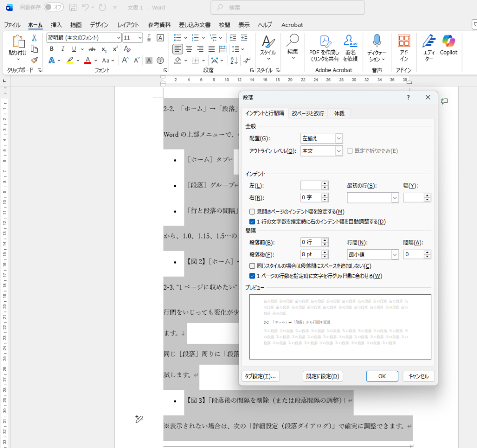Check 同じスタイルの場合は段落間にスペースを追加しない
477x448 pixels.
(x=252, y=265)
